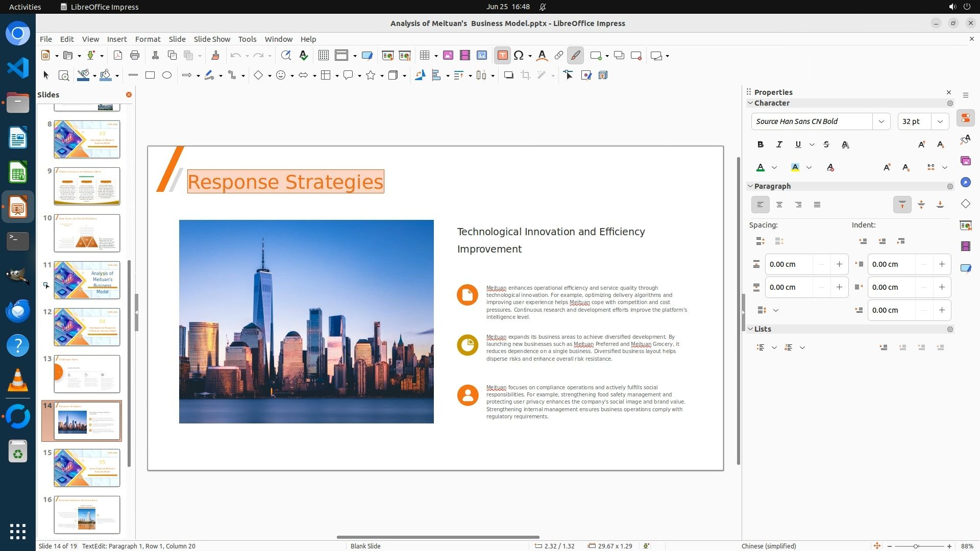The image size is (980, 551).
Task: Select slide 12 thumbnail
Action: (87, 327)
